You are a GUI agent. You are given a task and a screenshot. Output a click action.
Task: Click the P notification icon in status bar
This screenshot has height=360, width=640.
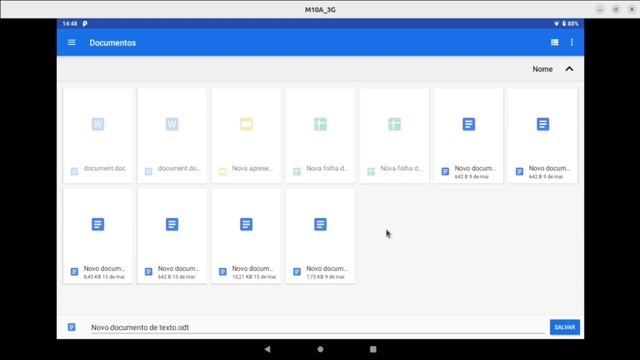click(x=85, y=24)
